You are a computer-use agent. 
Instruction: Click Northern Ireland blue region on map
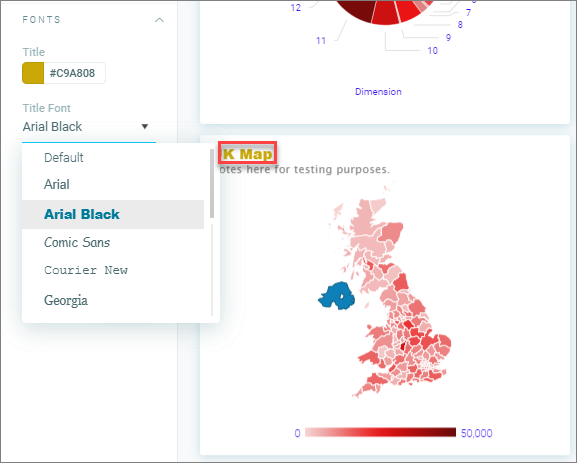point(337,295)
